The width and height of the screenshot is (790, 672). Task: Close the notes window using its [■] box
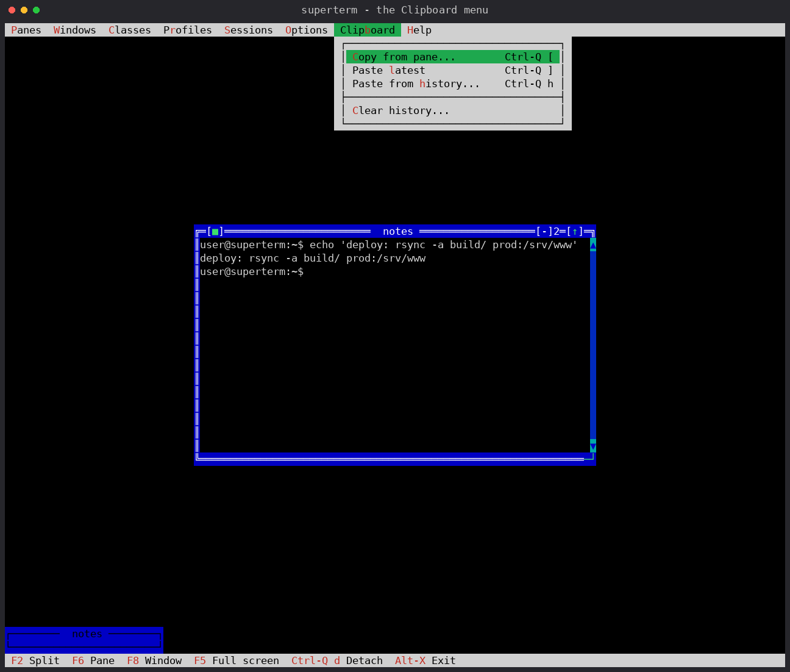(215, 232)
